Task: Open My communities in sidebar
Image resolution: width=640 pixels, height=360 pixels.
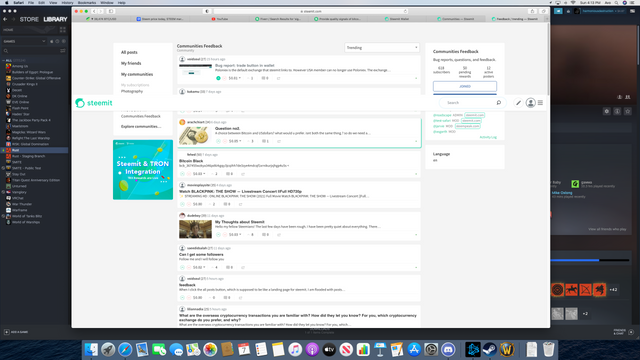Action: pyautogui.click(x=137, y=74)
